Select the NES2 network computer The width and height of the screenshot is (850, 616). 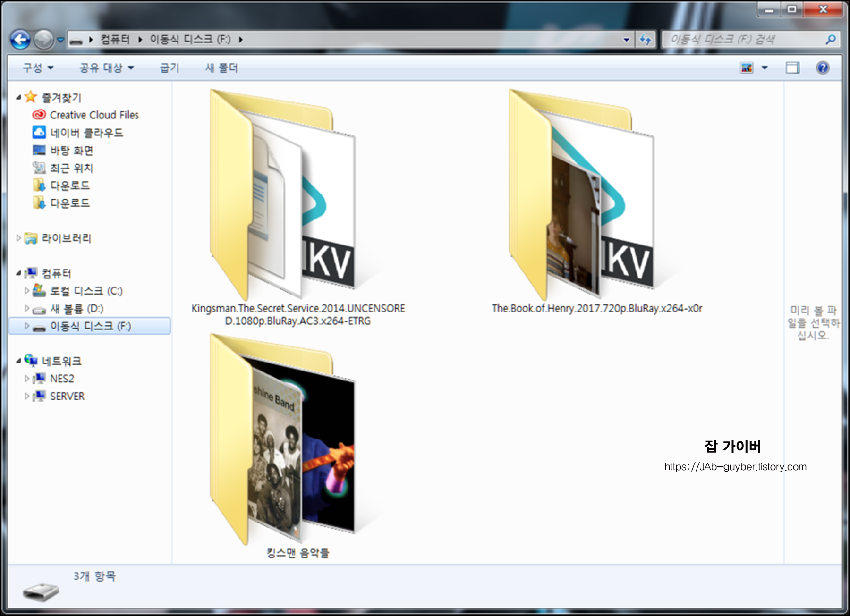[62, 379]
